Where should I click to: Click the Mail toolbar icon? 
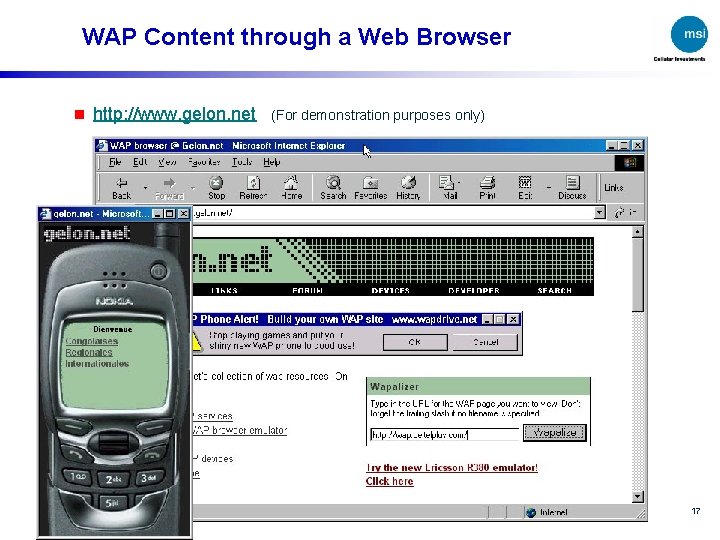(448, 188)
